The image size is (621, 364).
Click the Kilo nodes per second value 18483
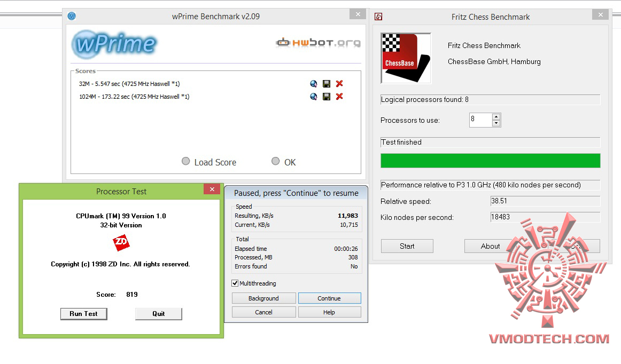[x=545, y=217]
